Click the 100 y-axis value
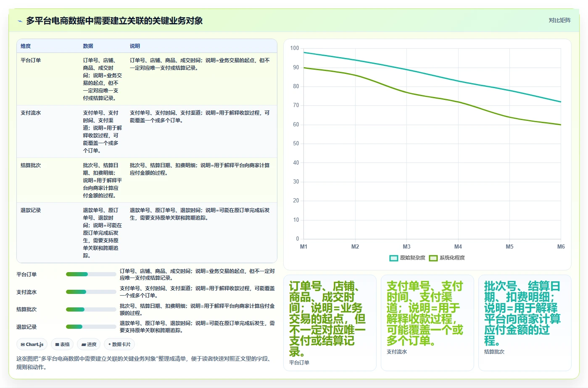The height and width of the screenshot is (388, 588). 295,48
